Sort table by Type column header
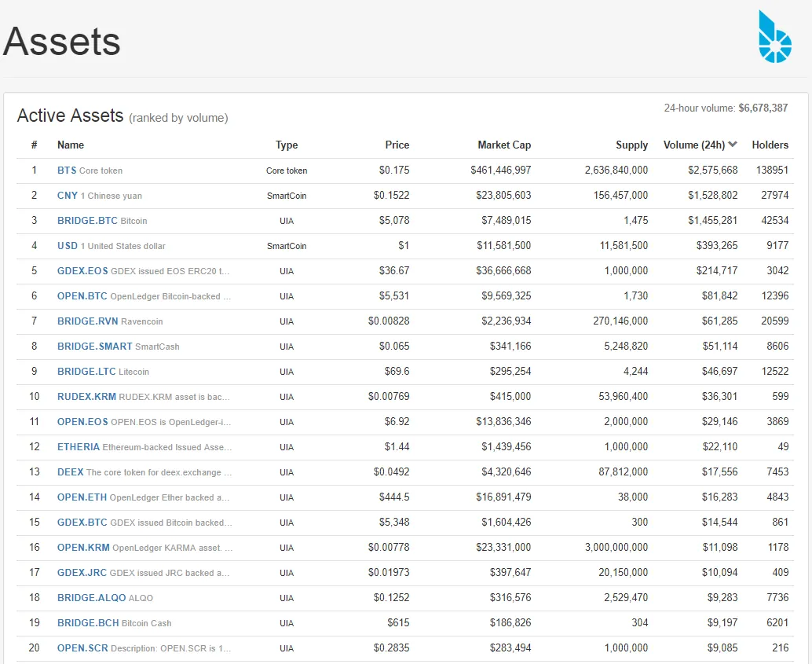Screen dimensions: 812x664 pos(287,145)
